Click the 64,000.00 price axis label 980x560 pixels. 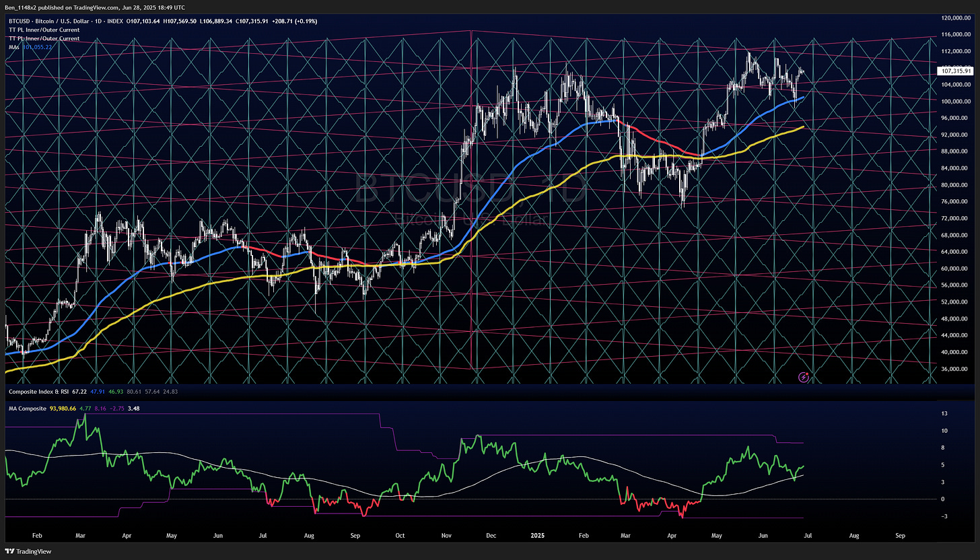pyautogui.click(x=956, y=252)
